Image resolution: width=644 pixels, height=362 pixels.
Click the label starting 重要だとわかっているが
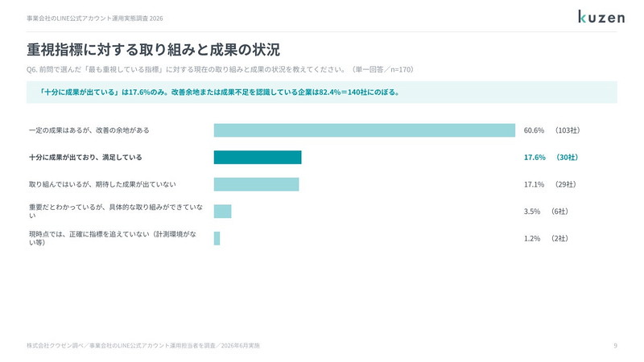pyautogui.click(x=116, y=212)
